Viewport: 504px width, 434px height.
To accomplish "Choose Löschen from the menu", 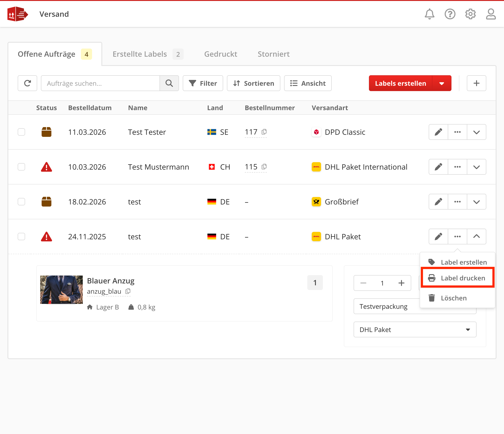I will (457, 298).
